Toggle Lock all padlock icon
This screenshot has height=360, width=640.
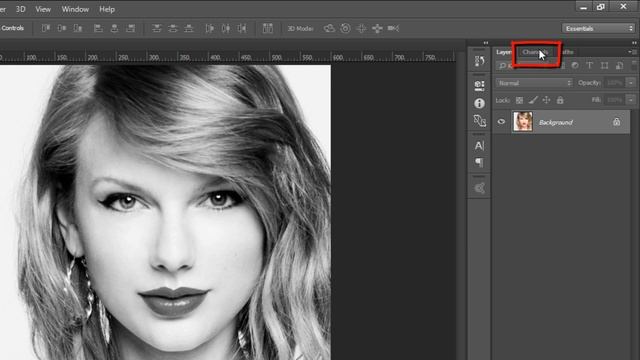click(x=560, y=100)
